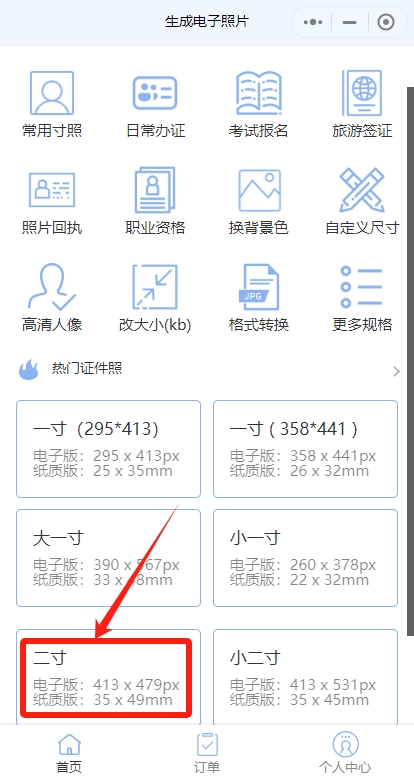
Task: Switch to the 订单 tab
Action: point(207,753)
